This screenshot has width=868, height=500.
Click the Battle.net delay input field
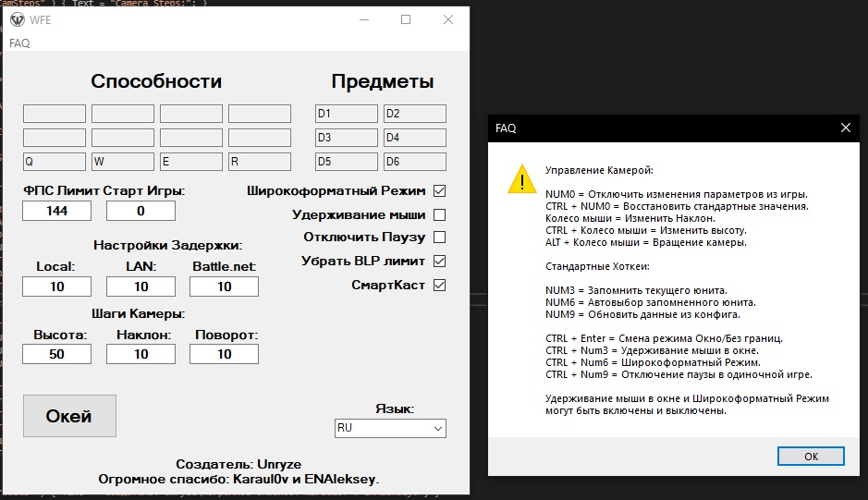click(225, 287)
